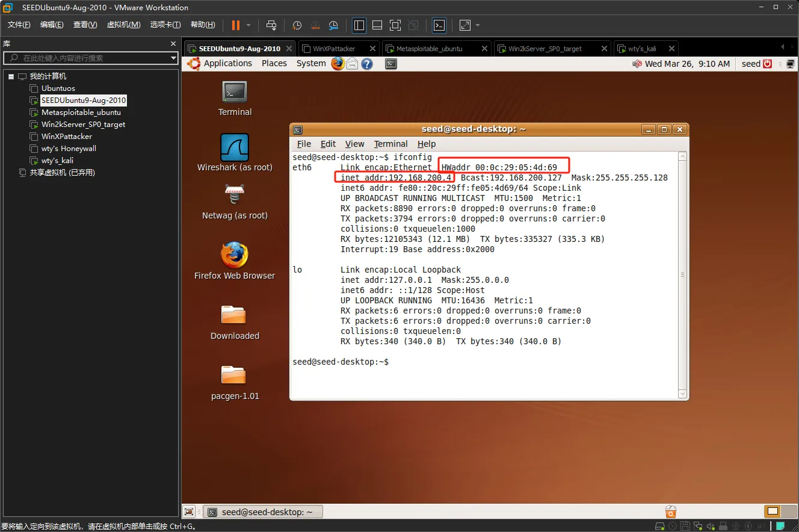Viewport: 799px width, 532px height.
Task: Open the 查看(V) menu
Action: [85, 25]
